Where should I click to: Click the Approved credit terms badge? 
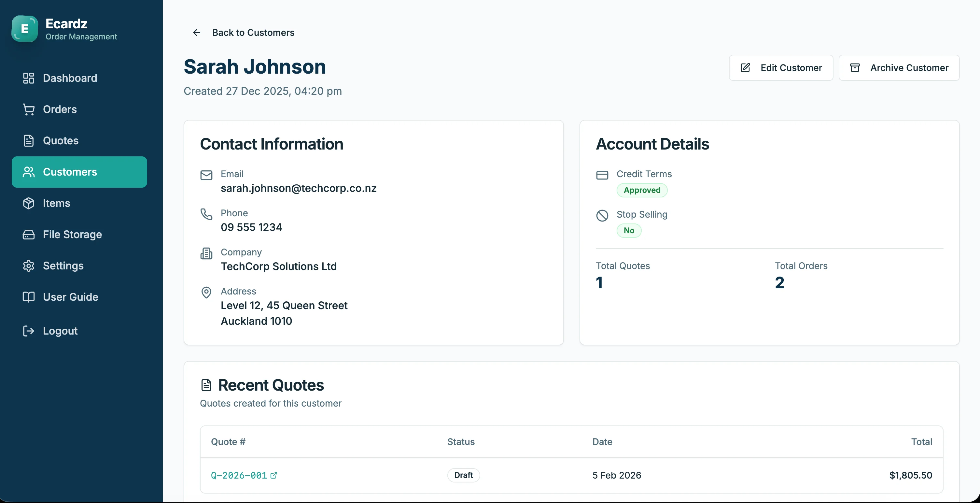coord(642,190)
